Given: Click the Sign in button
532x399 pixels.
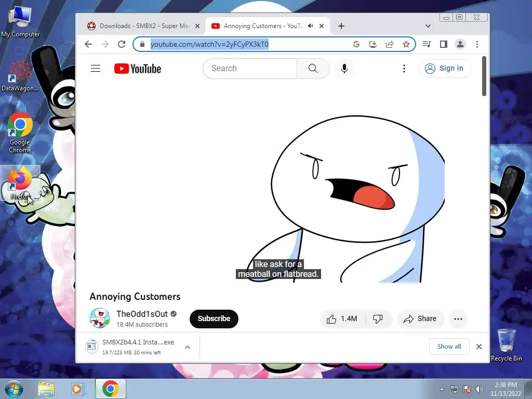Looking at the screenshot, I should [x=445, y=69].
